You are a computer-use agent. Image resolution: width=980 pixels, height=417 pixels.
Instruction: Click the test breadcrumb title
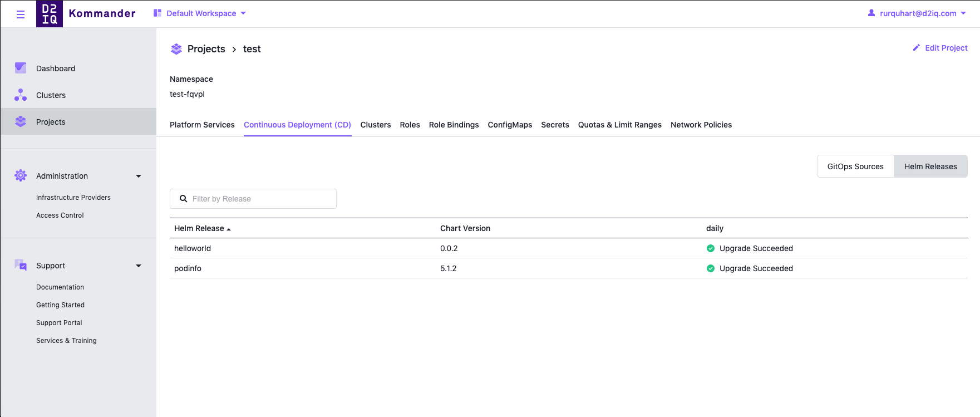[x=252, y=49]
